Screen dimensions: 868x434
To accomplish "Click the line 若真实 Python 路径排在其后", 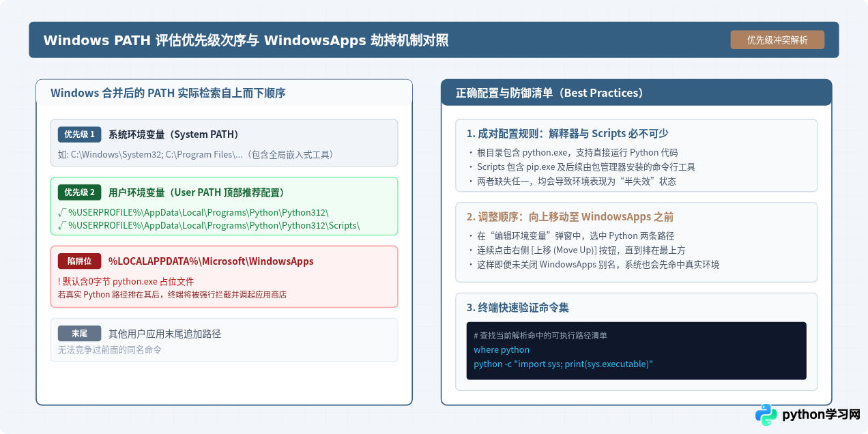I will (172, 295).
